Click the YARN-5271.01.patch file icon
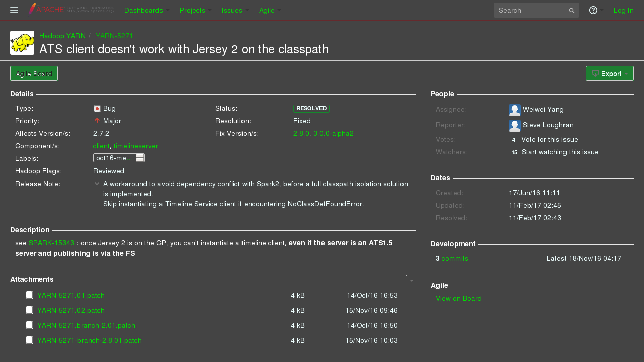 29,295
